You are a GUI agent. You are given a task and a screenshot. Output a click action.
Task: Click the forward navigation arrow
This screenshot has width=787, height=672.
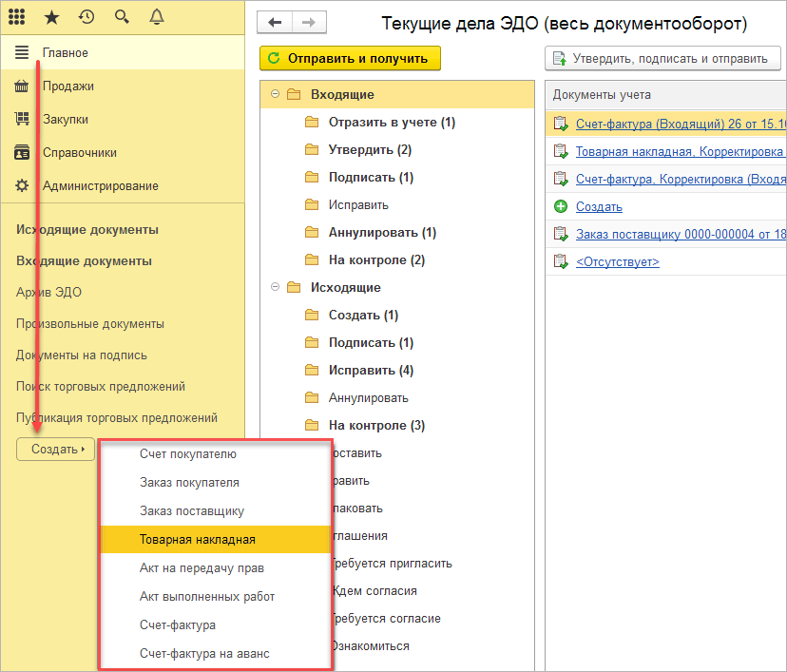(x=309, y=24)
